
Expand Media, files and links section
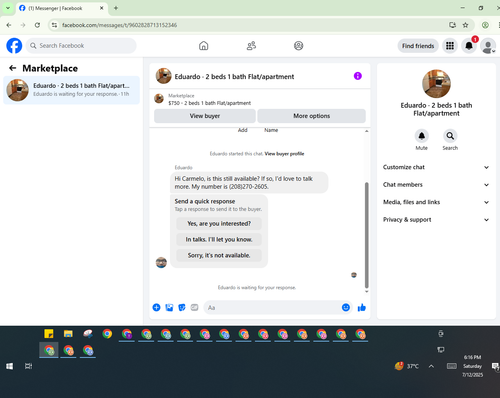pos(436,202)
